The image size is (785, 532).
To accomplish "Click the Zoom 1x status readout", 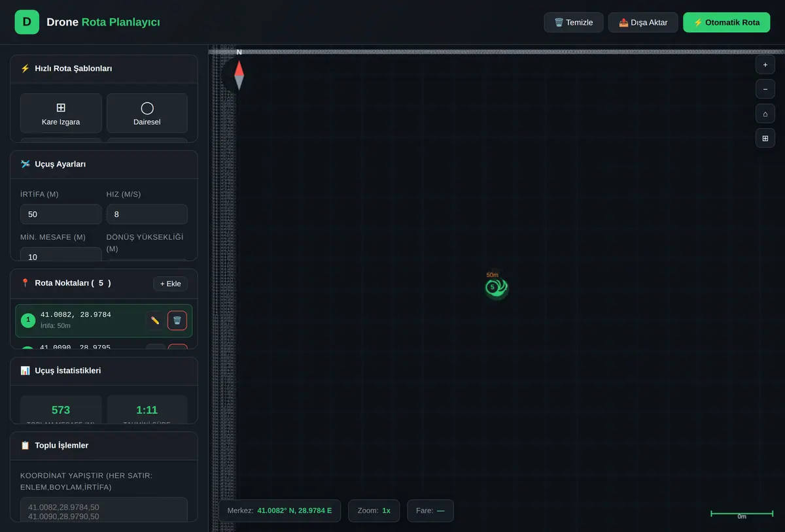I will click(x=374, y=510).
